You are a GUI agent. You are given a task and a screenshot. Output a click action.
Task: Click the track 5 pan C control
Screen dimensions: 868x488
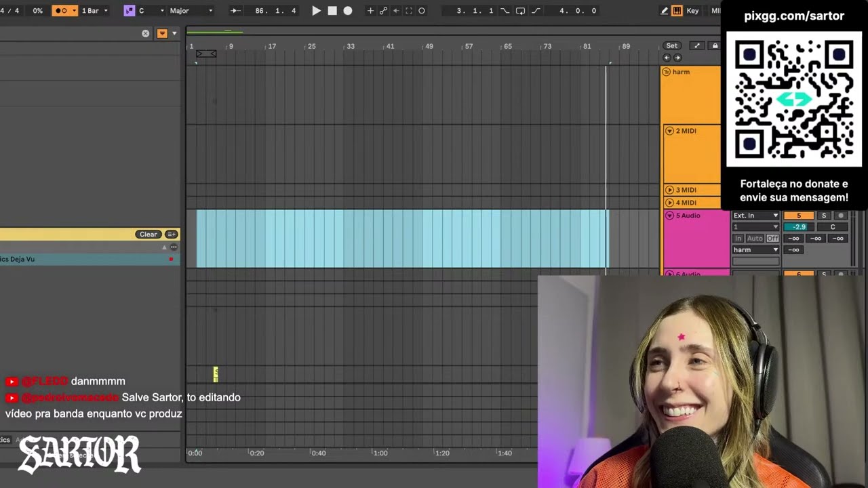pyautogui.click(x=833, y=227)
